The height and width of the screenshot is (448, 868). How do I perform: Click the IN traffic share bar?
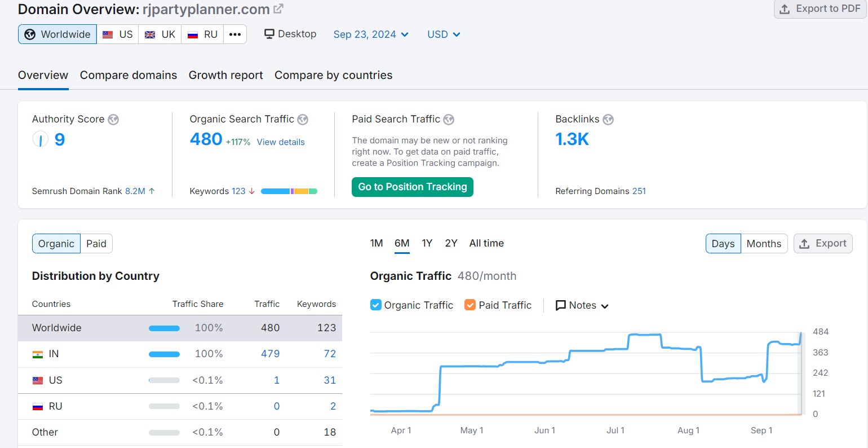click(164, 354)
